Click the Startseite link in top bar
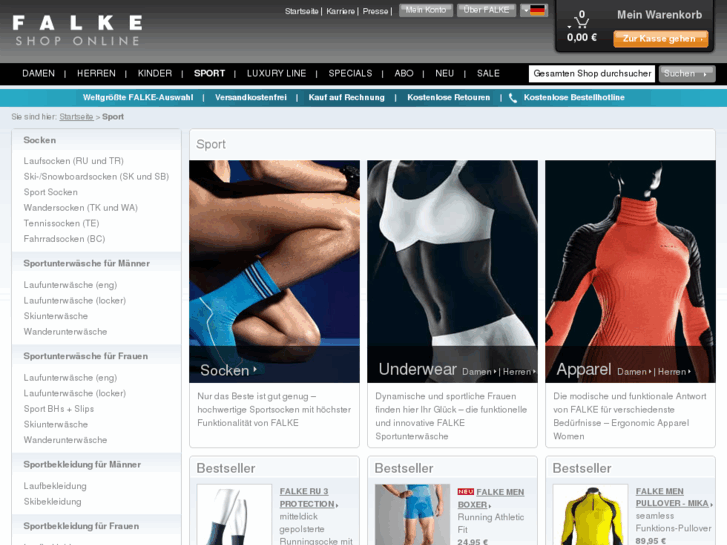 301,11
